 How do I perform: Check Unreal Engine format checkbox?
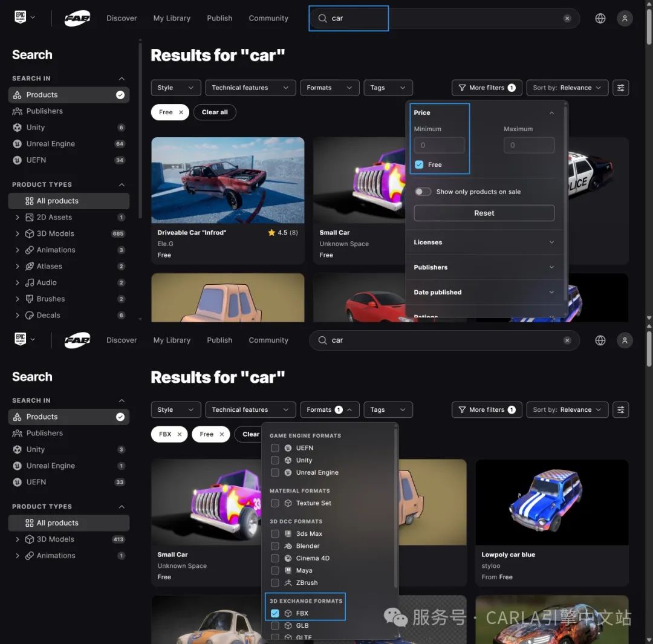click(x=275, y=472)
